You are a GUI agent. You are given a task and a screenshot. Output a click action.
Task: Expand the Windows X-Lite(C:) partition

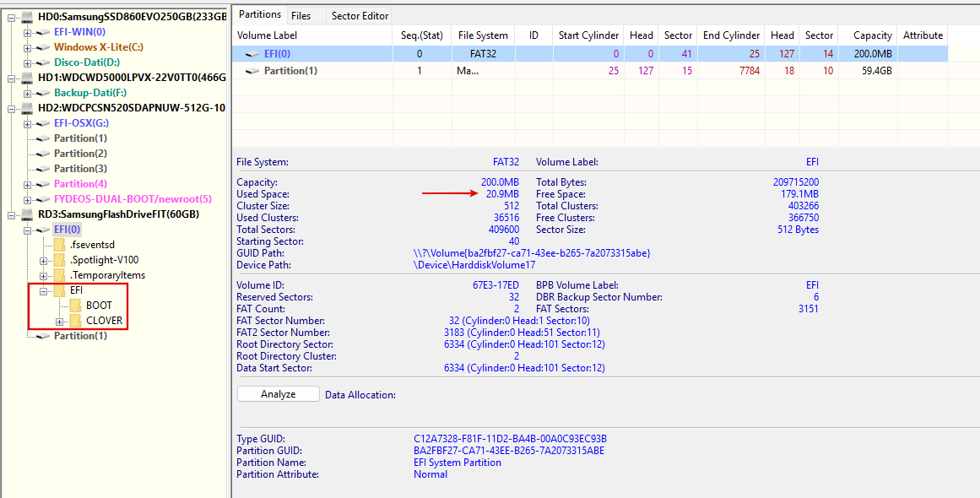pos(28,47)
